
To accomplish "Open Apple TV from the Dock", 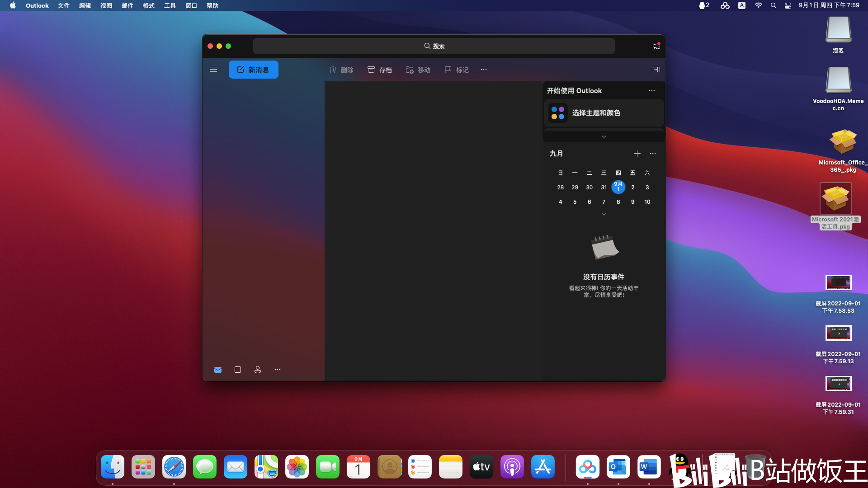I will (x=481, y=467).
